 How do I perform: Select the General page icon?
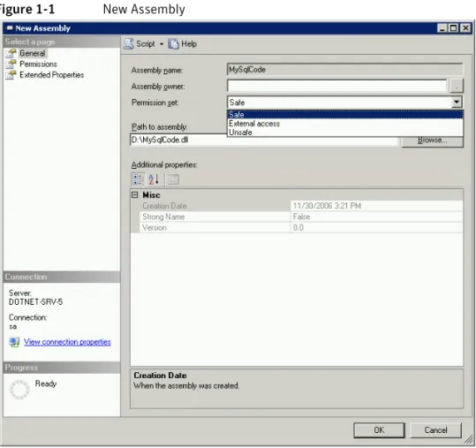click(x=11, y=53)
